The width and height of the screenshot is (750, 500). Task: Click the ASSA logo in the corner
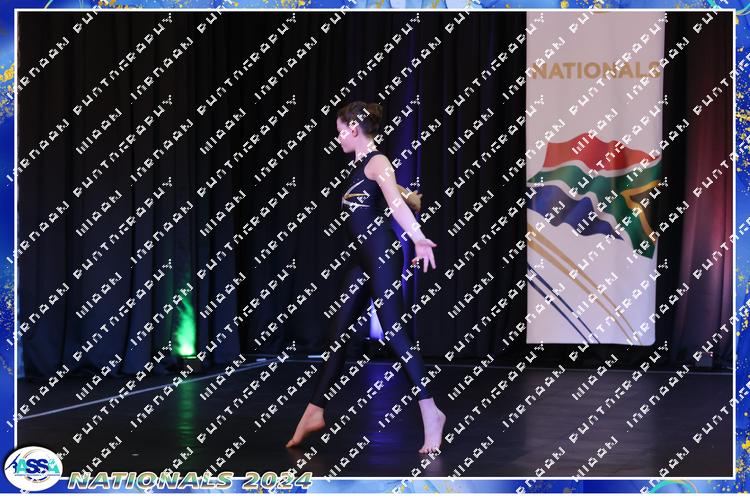32,468
